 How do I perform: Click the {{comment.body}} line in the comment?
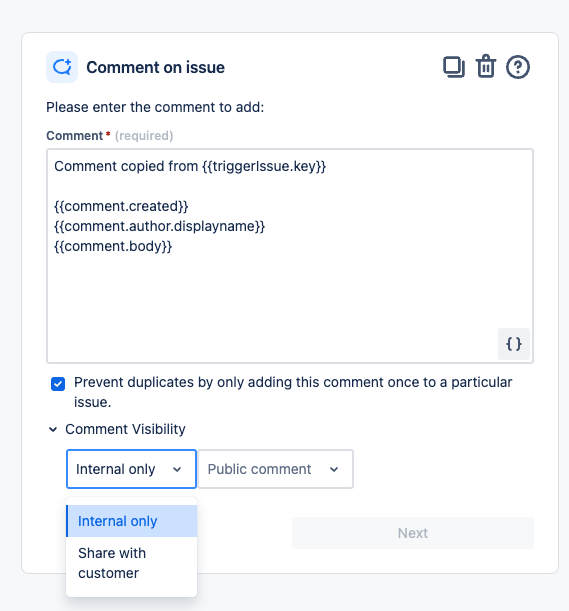tap(113, 246)
